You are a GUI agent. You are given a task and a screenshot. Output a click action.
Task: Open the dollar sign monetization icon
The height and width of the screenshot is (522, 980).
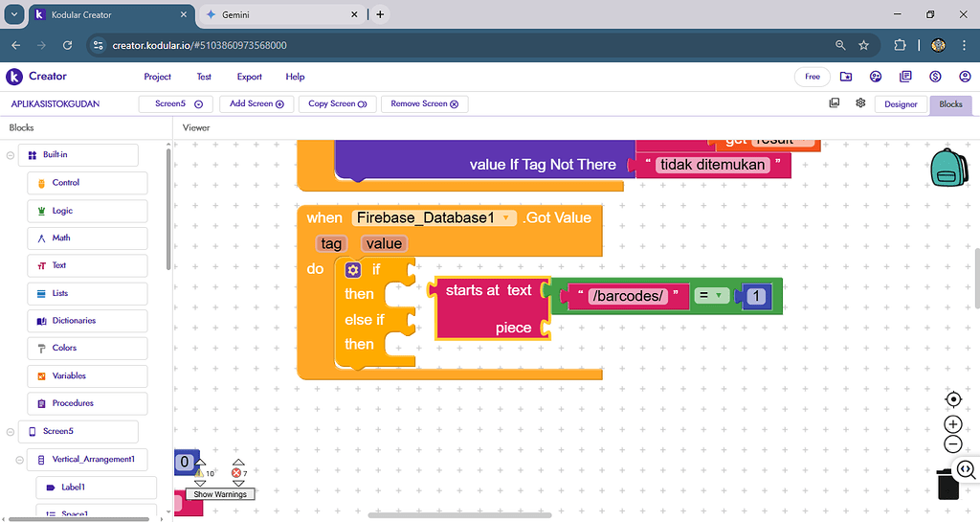point(935,77)
